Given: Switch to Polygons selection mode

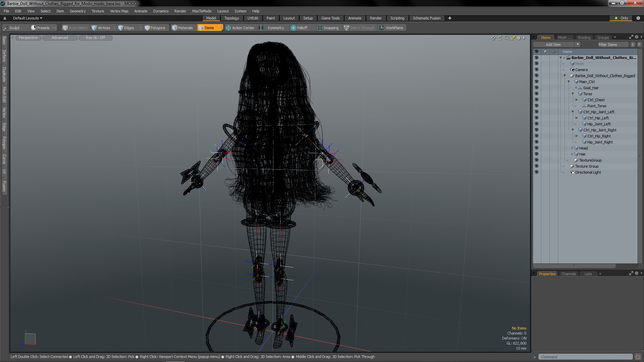Looking at the screenshot, I should click(x=155, y=28).
